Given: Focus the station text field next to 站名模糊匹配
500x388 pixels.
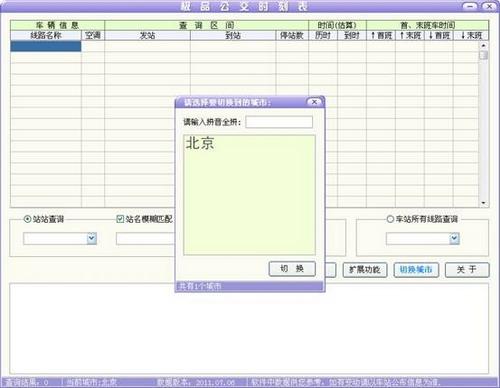Looking at the screenshot, I should pyautogui.click(x=145, y=239).
